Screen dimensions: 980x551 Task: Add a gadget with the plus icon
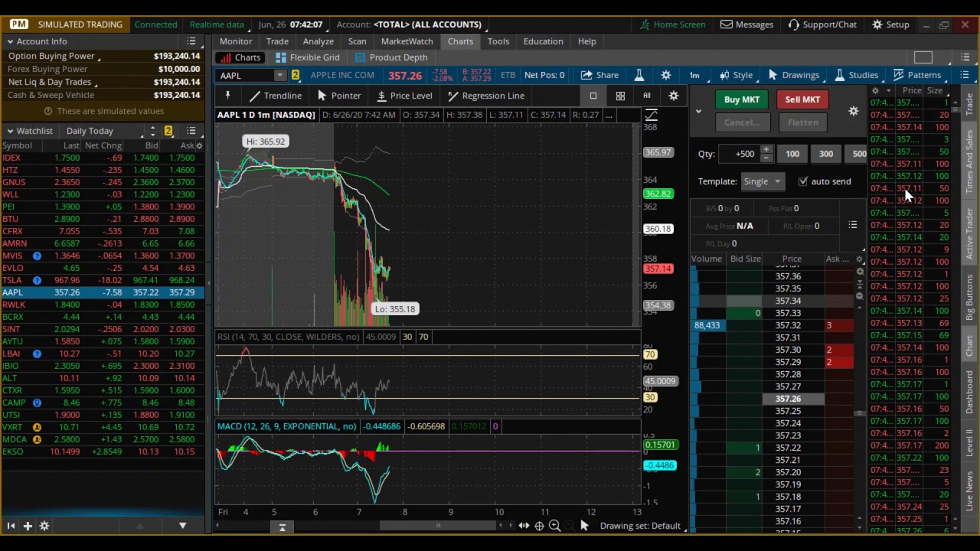coord(28,526)
